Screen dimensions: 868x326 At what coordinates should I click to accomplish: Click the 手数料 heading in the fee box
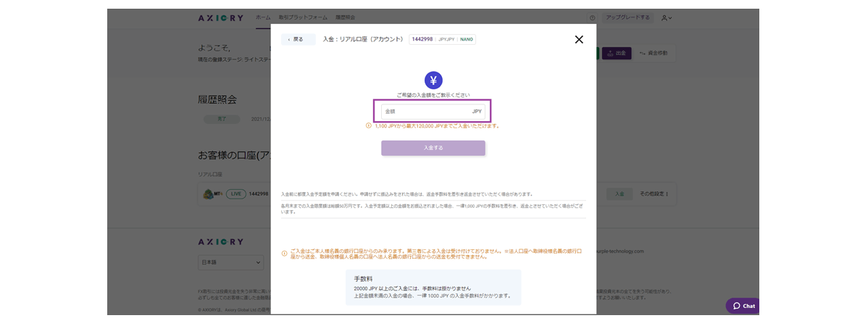pos(363,280)
